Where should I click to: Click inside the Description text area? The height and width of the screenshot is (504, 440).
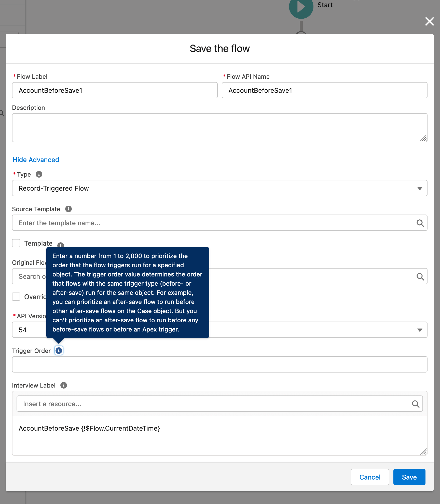[219, 128]
